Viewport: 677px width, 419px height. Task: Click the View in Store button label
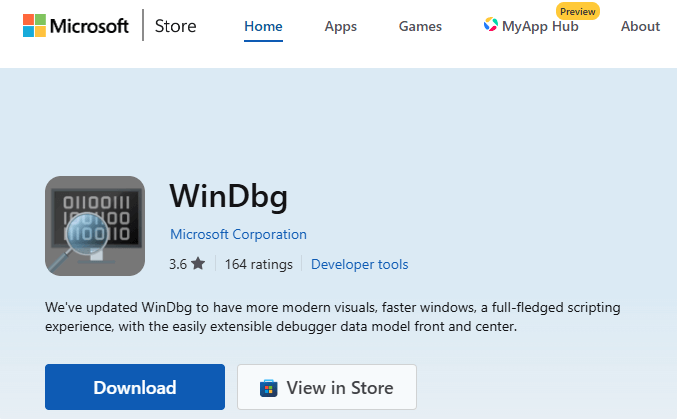pos(340,388)
